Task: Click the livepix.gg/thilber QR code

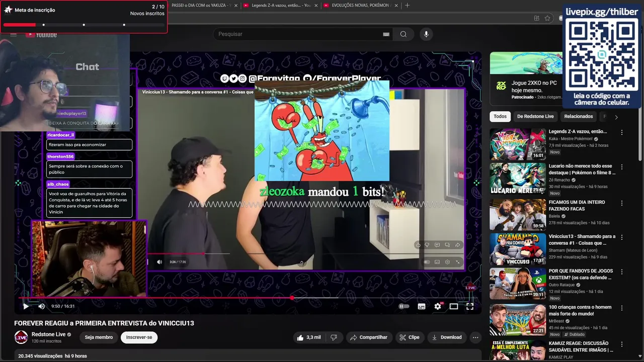Action: pyautogui.click(x=602, y=54)
